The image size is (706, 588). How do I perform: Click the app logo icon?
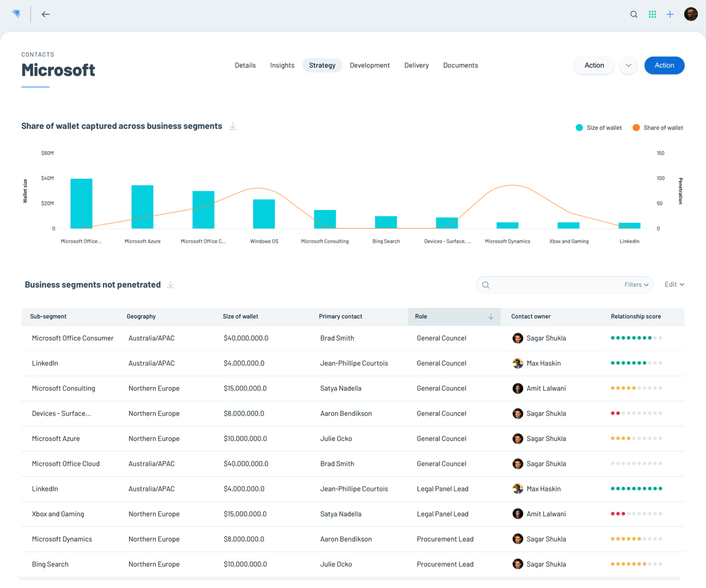click(16, 14)
